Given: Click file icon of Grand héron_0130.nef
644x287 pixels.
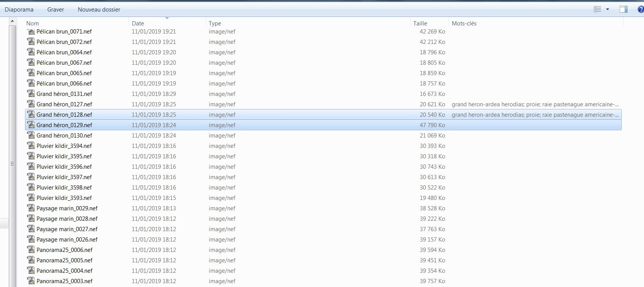Looking at the screenshot, I should pyautogui.click(x=31, y=135).
